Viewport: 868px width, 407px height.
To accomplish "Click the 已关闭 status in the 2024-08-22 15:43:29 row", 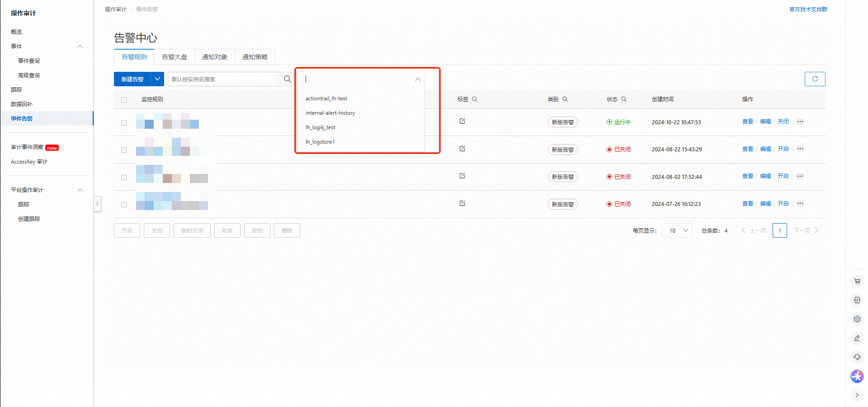I will point(618,150).
